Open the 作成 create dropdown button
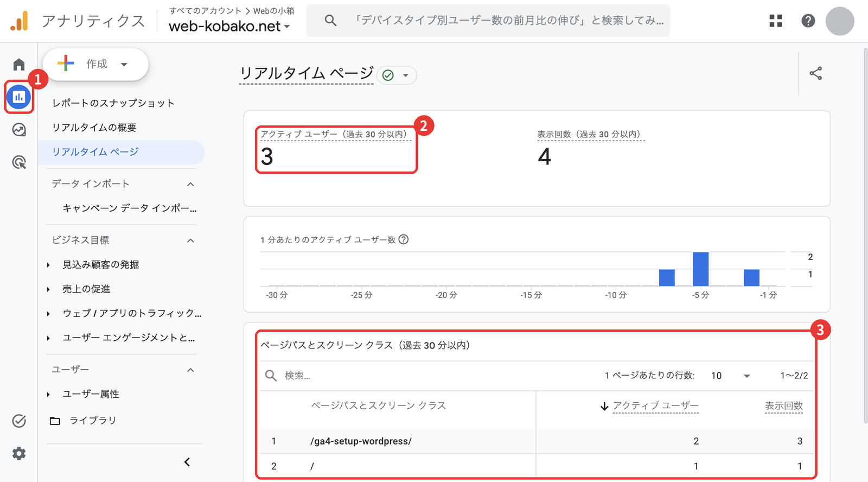Viewport: 868px width, 482px height. pyautogui.click(x=95, y=64)
